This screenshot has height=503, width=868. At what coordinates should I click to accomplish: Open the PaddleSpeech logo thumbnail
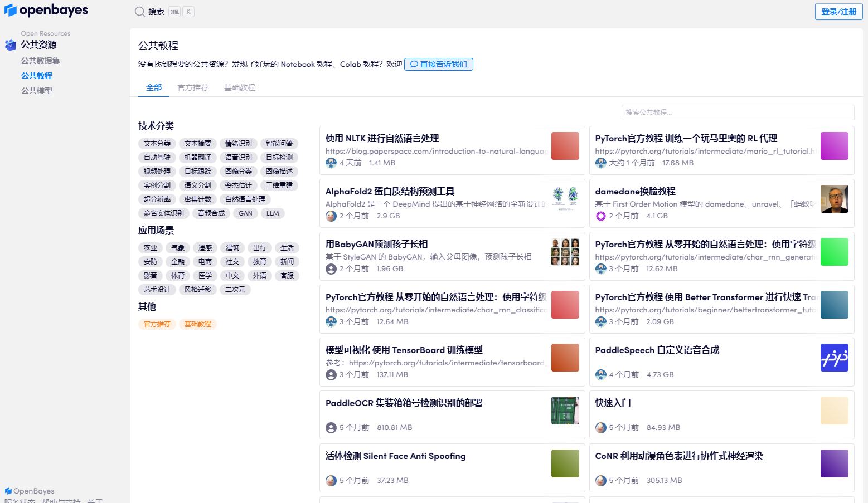pyautogui.click(x=835, y=358)
